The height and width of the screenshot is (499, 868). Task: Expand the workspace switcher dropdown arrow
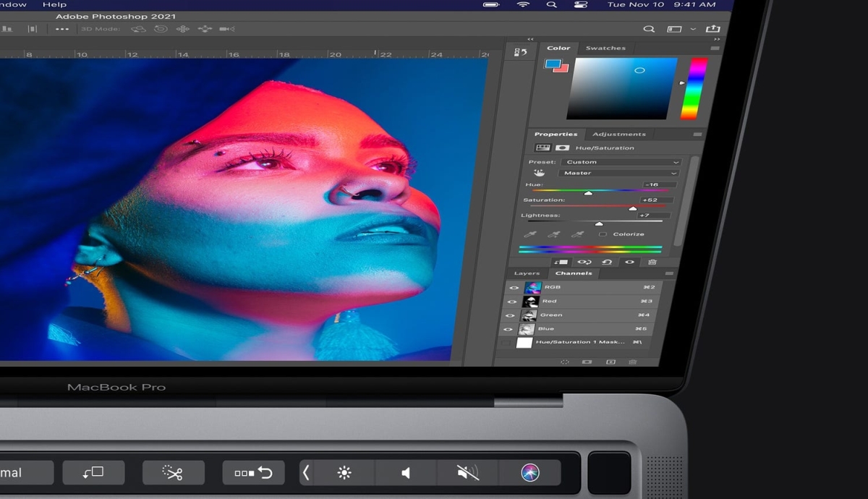694,29
